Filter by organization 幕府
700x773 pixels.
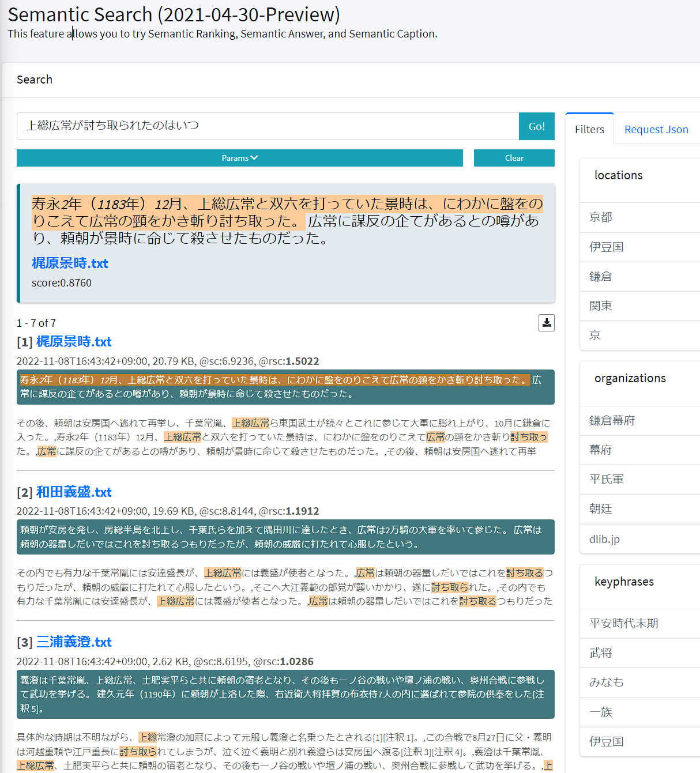click(x=640, y=450)
